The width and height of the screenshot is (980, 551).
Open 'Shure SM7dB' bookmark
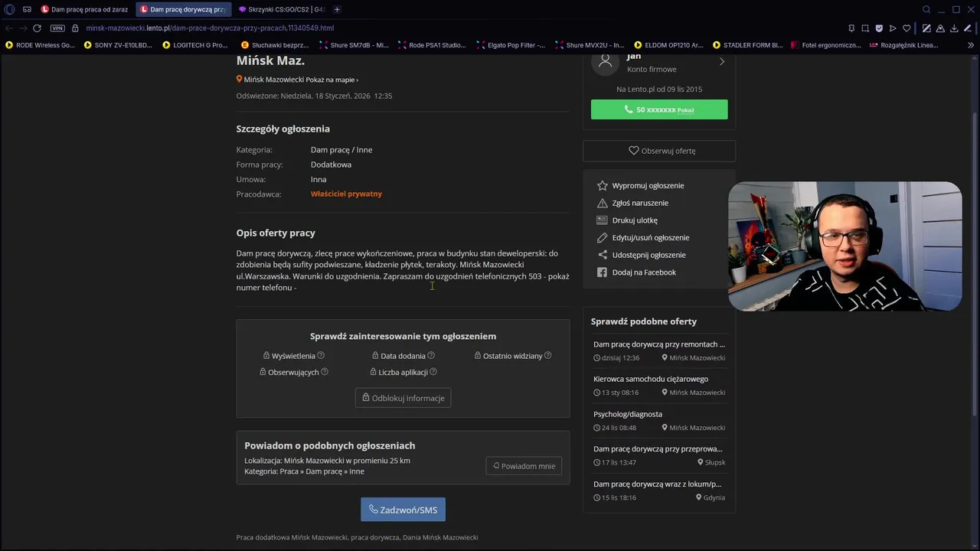pyautogui.click(x=354, y=45)
